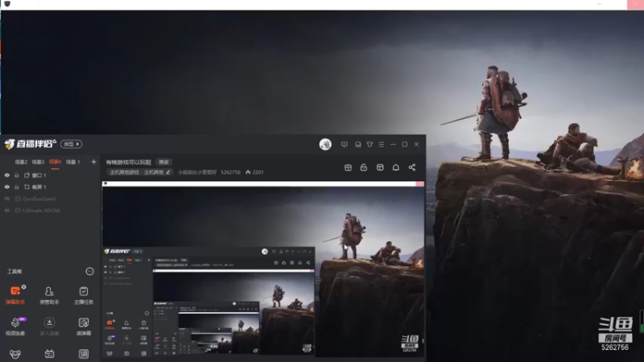Click the flame heat icon beside 2201
This screenshot has width=644, height=362.
(248, 172)
